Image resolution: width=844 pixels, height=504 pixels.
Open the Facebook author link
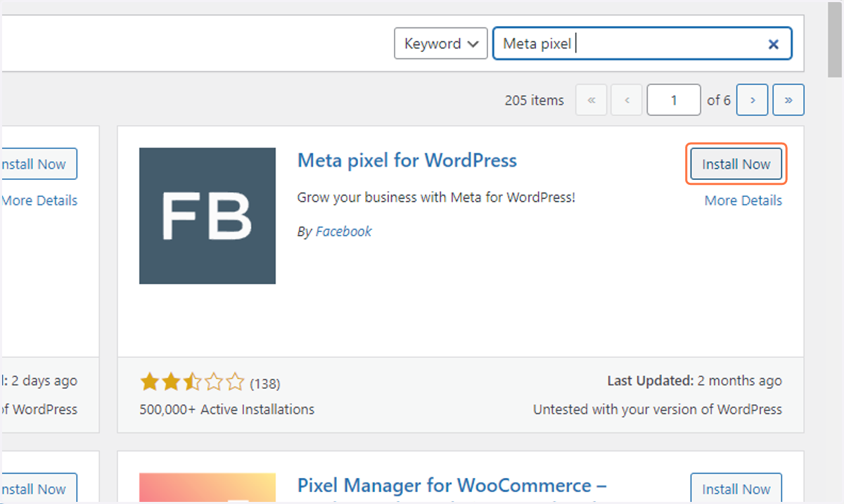click(344, 231)
